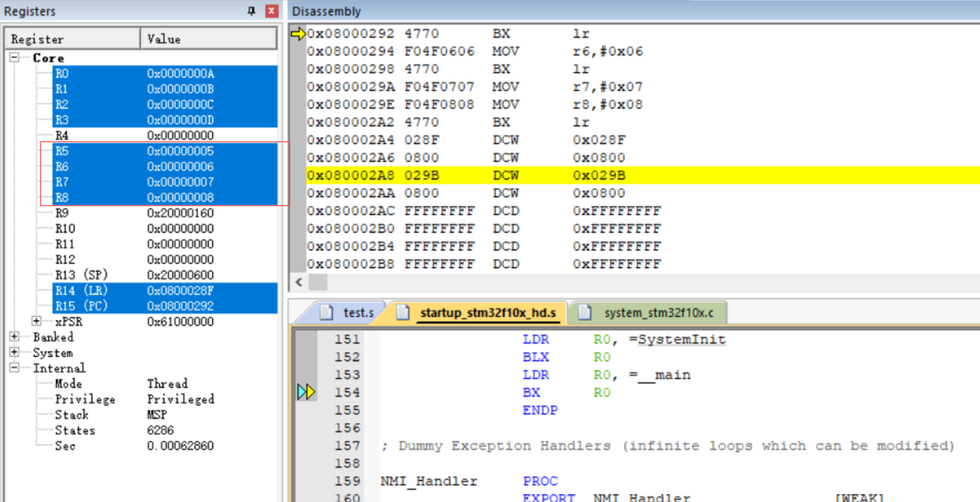The width and height of the screenshot is (980, 502).
Task: Switch to the startup_stm32f10x_hd.s tab
Action: (477, 313)
